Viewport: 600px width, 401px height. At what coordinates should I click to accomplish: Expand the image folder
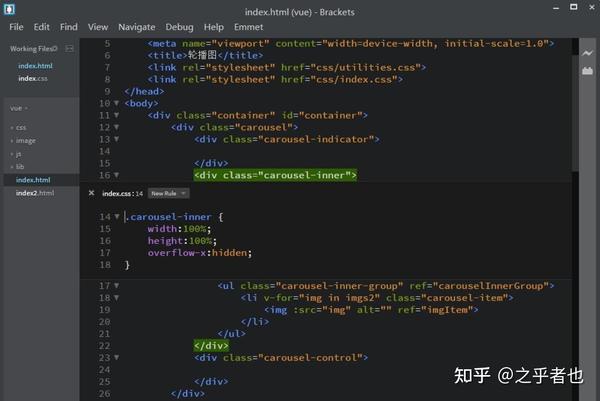point(23,141)
